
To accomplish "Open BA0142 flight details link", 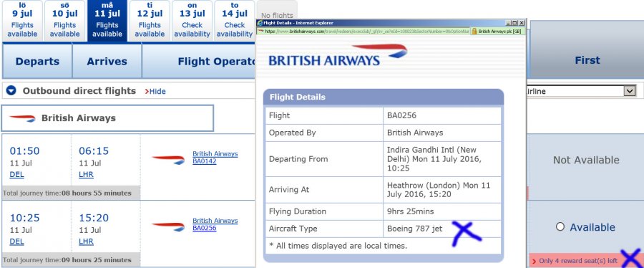I will (x=215, y=158).
